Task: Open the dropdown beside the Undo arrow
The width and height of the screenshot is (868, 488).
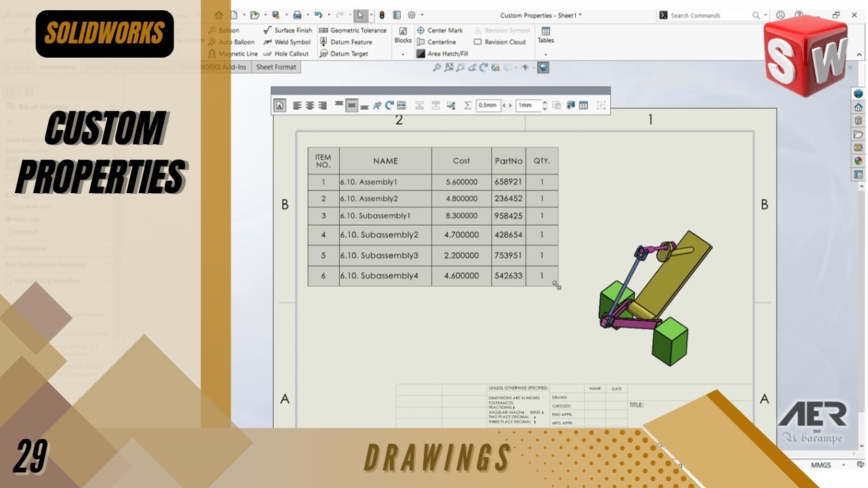Action: coord(328,15)
